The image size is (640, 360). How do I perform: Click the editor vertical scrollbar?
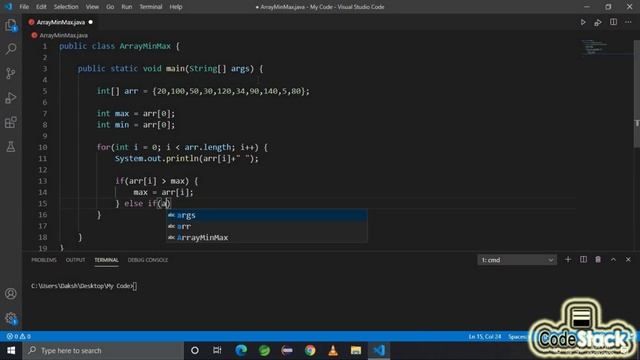[636, 94]
